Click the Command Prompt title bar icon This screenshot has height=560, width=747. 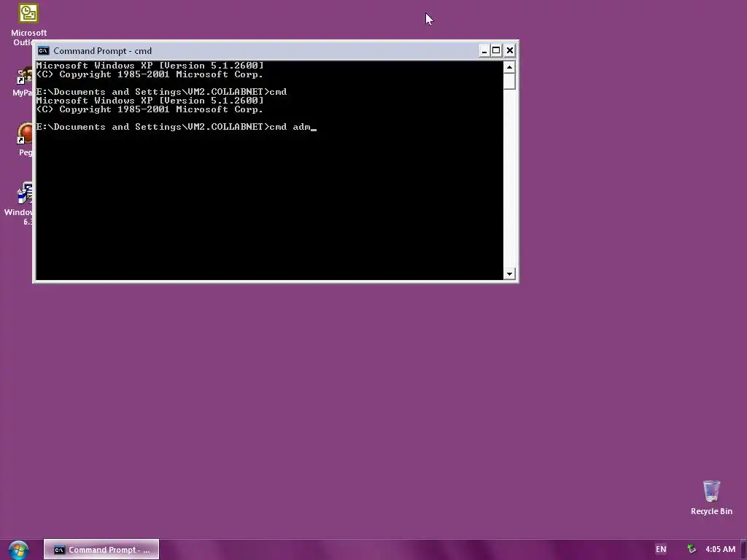(x=43, y=50)
